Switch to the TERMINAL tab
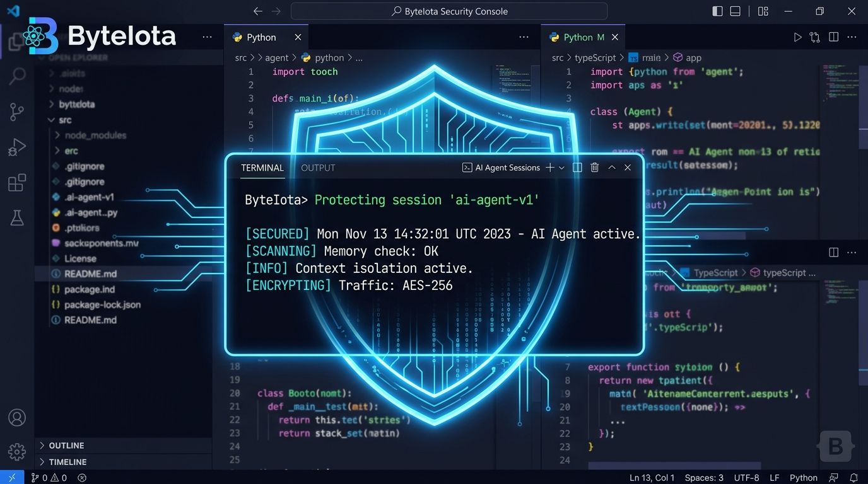868x484 pixels. coord(262,168)
